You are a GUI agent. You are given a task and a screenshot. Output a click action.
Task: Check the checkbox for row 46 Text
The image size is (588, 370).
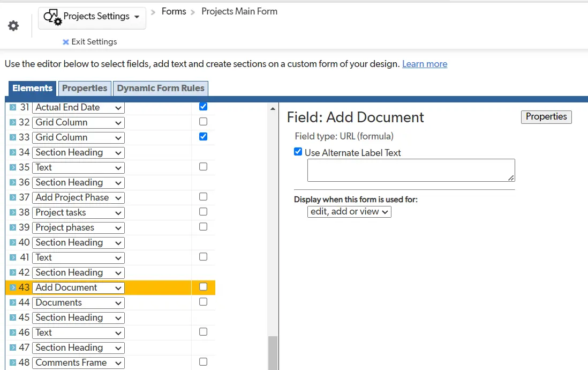click(203, 332)
